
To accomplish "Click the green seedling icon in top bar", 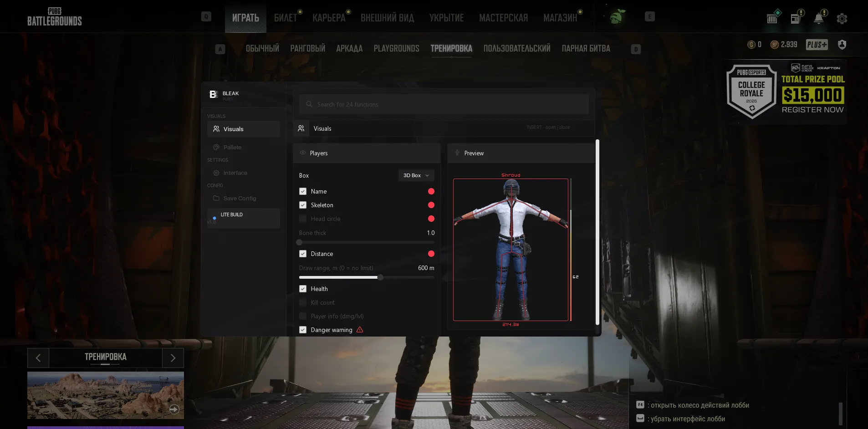I will [x=617, y=17].
